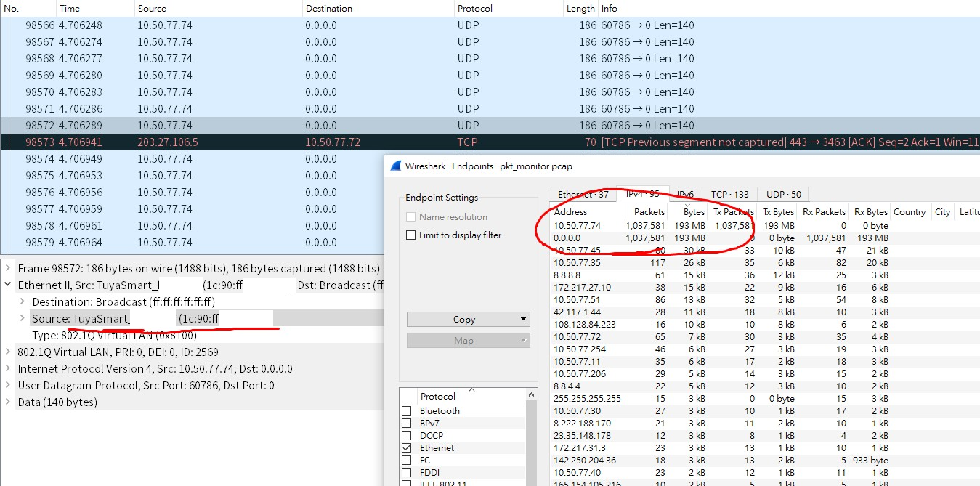This screenshot has height=486, width=980.
Task: Click the Wireshark shark fin icon
Action: pos(396,166)
